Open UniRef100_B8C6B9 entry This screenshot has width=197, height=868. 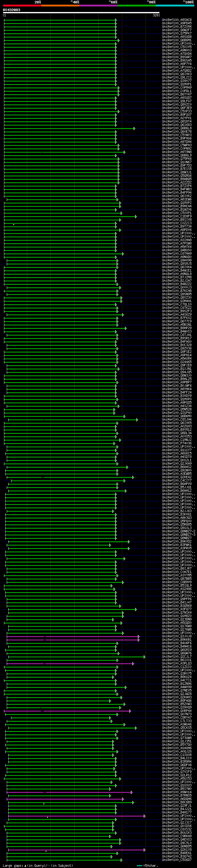click(177, 803)
